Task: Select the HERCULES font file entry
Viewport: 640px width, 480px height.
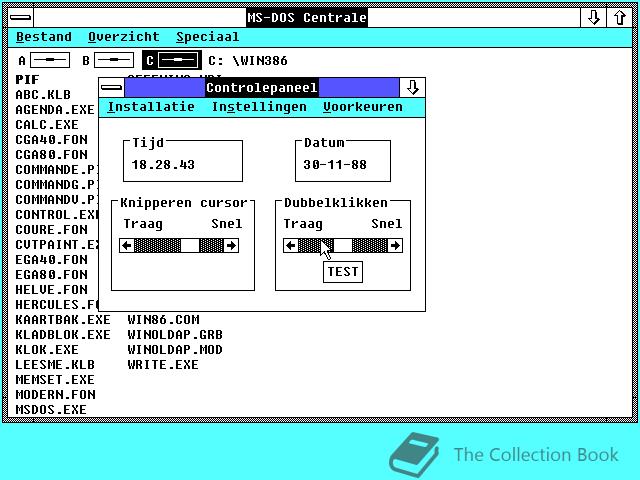Action: [x=57, y=305]
